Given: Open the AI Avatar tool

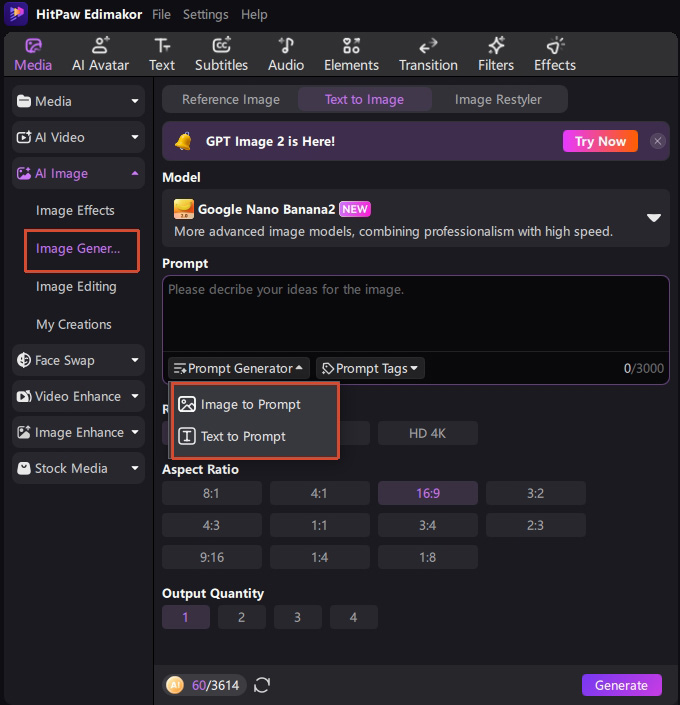Looking at the screenshot, I should point(100,55).
